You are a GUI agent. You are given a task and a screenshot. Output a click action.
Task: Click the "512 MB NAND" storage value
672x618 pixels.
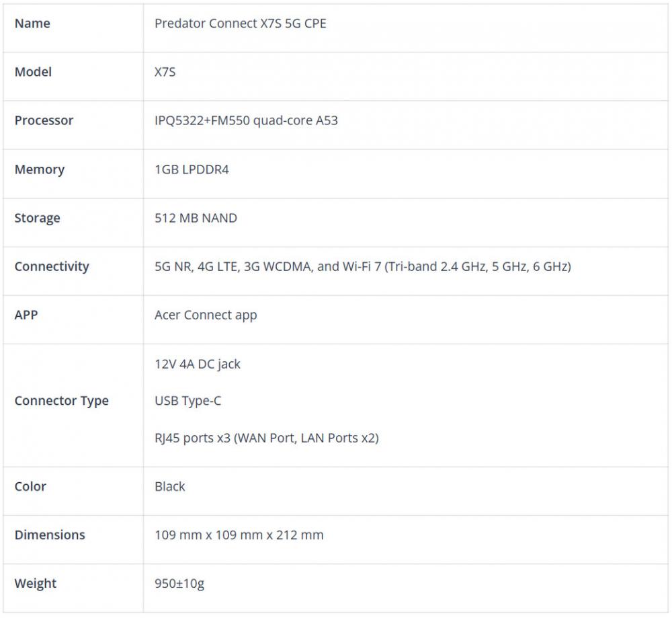196,218
